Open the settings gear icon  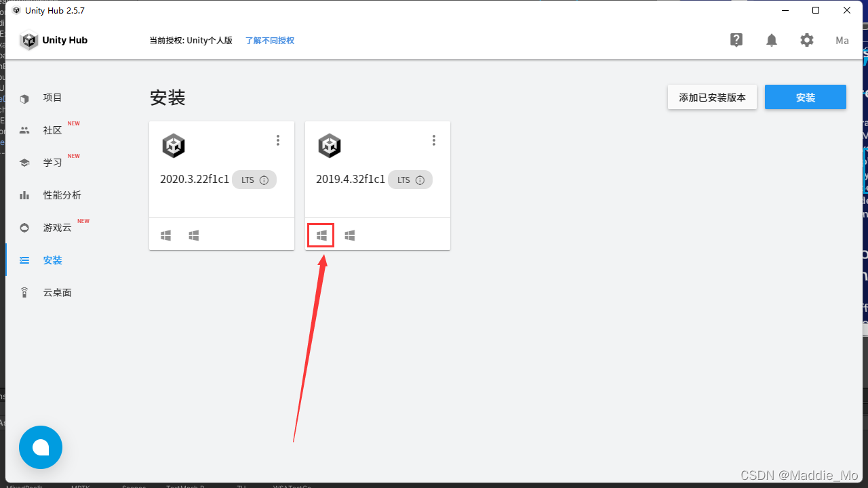click(x=807, y=40)
